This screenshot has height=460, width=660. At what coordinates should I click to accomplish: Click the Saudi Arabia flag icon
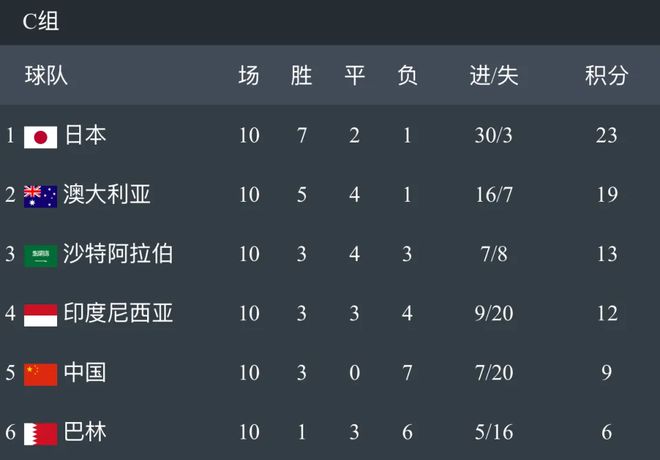pos(40,255)
